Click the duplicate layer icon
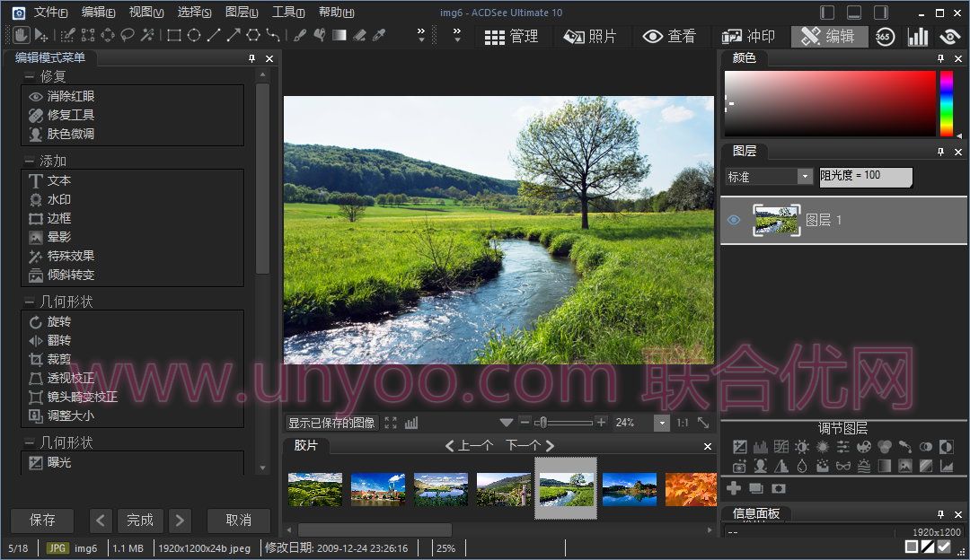 (x=756, y=488)
